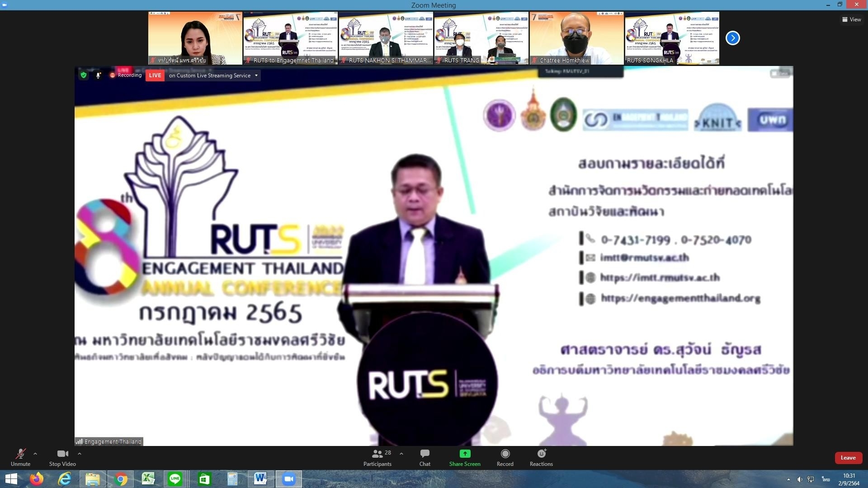Open volume control in system tray
The image size is (868, 488).
[799, 479]
